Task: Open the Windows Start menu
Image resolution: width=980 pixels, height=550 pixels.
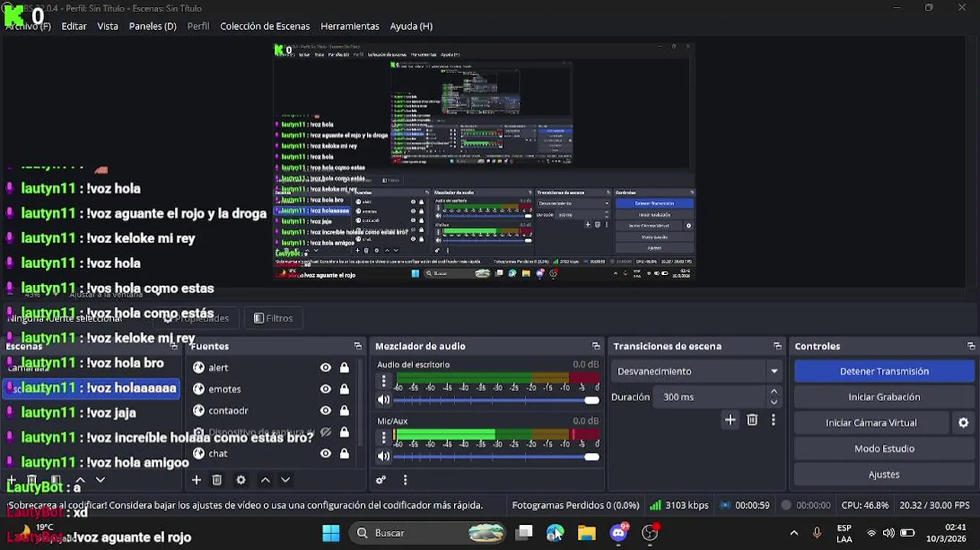Action: pos(330,533)
